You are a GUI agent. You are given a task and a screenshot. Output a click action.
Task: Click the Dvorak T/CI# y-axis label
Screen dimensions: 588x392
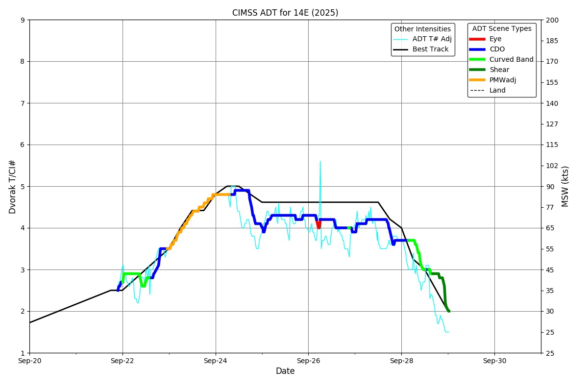(x=13, y=187)
